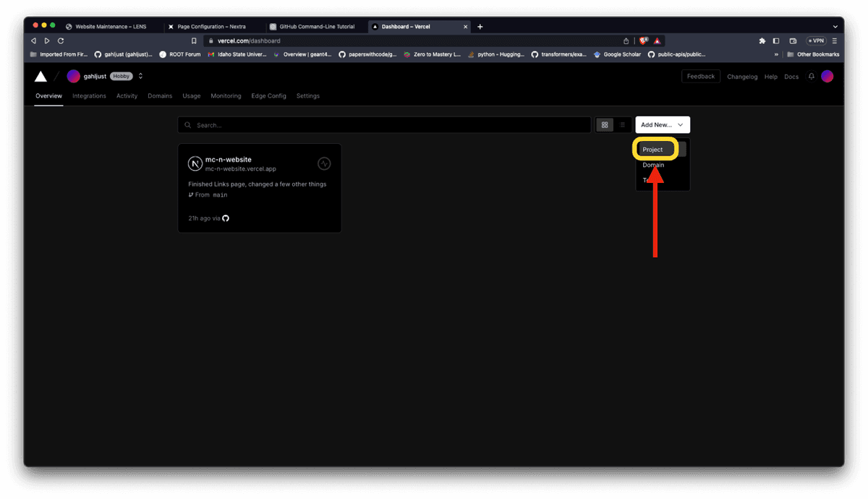Open the Zero to Mastery bookmark

(433, 54)
